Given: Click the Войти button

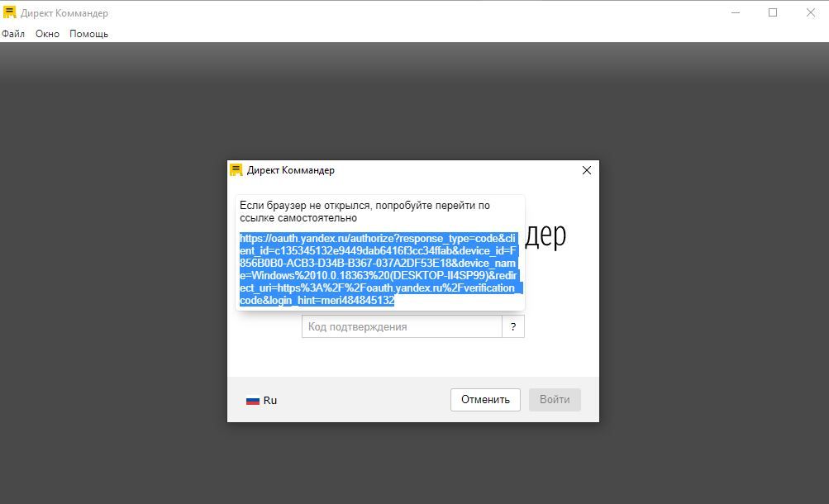Looking at the screenshot, I should click(555, 400).
